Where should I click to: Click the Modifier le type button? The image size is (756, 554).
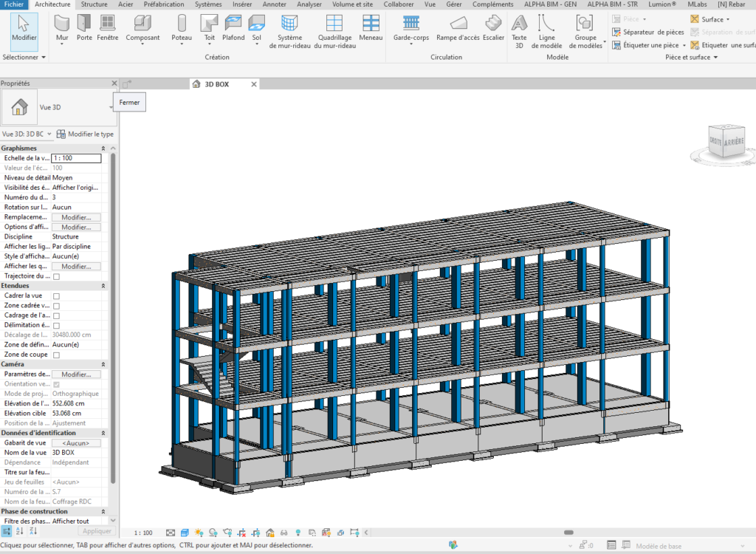tap(86, 134)
